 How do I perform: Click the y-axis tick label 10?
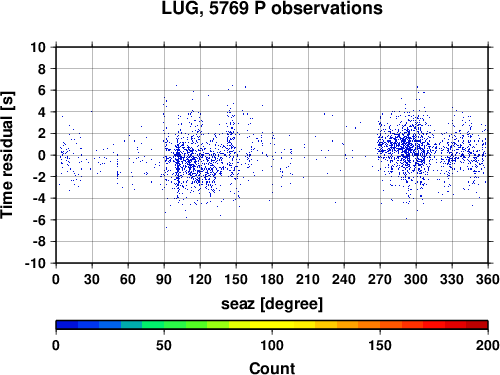tap(38, 47)
